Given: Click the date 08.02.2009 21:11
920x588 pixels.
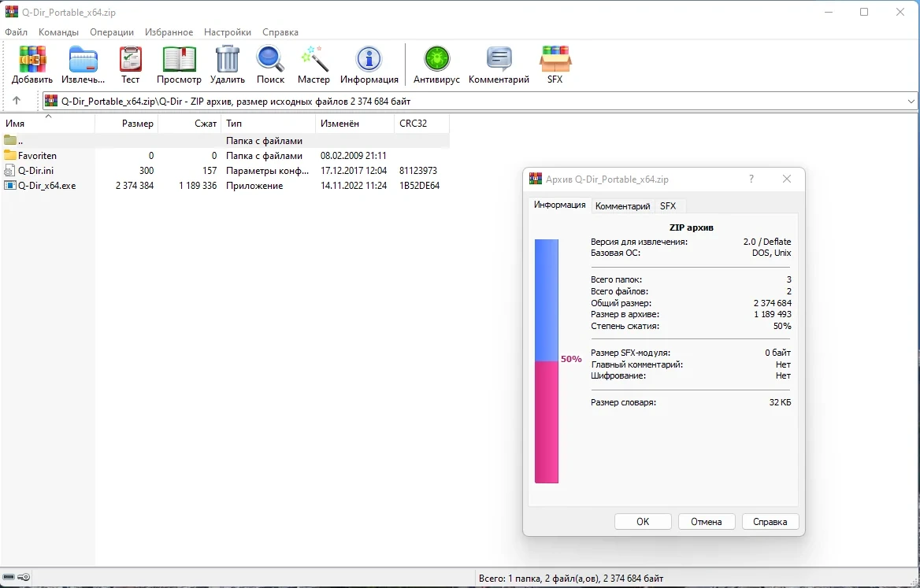Looking at the screenshot, I should point(353,155).
